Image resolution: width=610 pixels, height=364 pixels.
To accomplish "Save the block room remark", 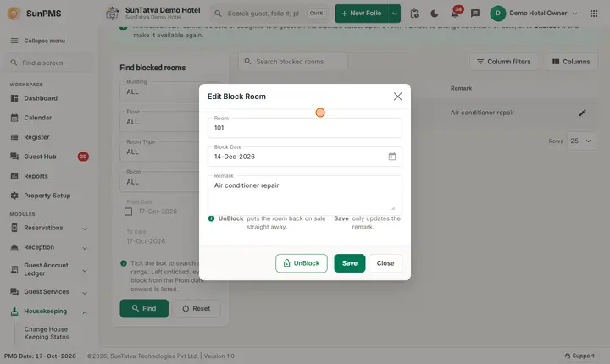I will click(349, 263).
